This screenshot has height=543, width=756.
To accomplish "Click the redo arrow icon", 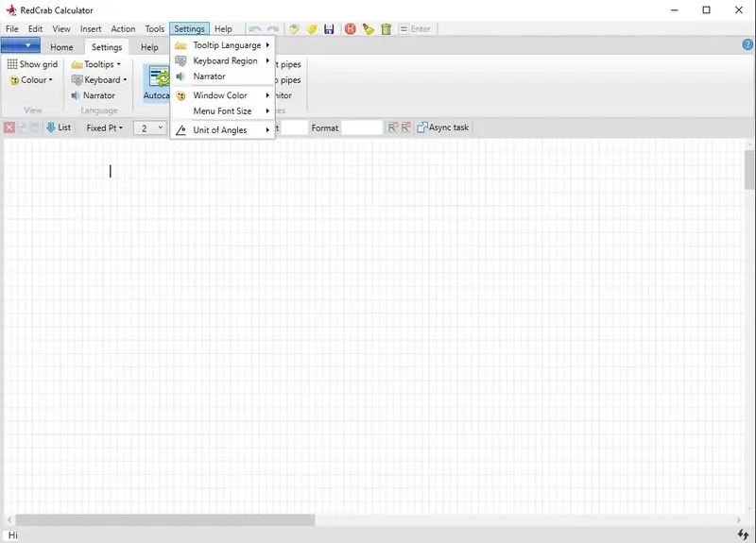I will (273, 29).
